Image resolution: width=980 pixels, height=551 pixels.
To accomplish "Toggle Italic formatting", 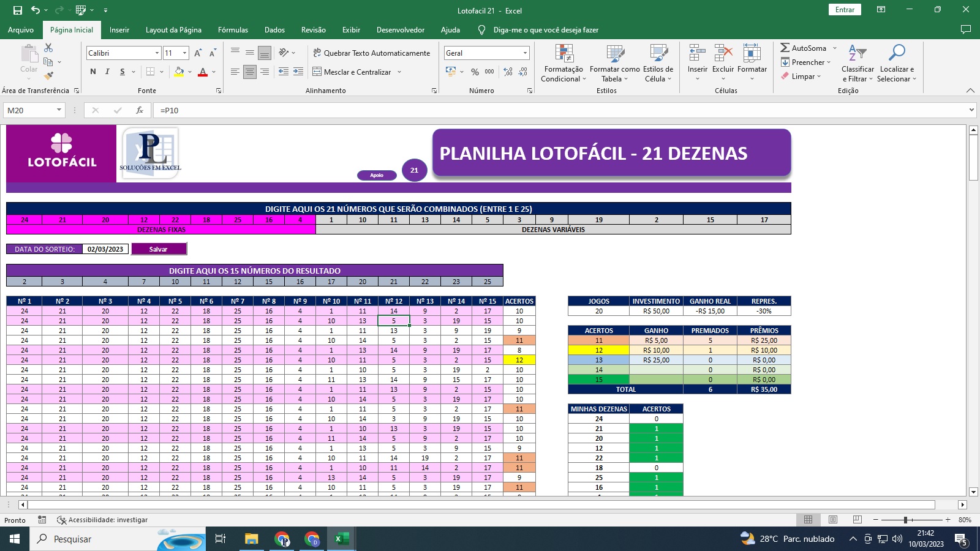I will click(107, 72).
